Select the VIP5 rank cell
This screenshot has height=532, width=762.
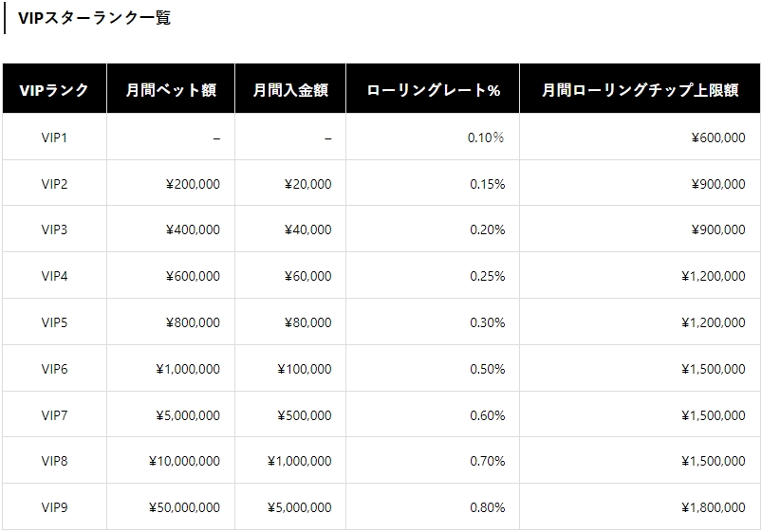tap(54, 322)
